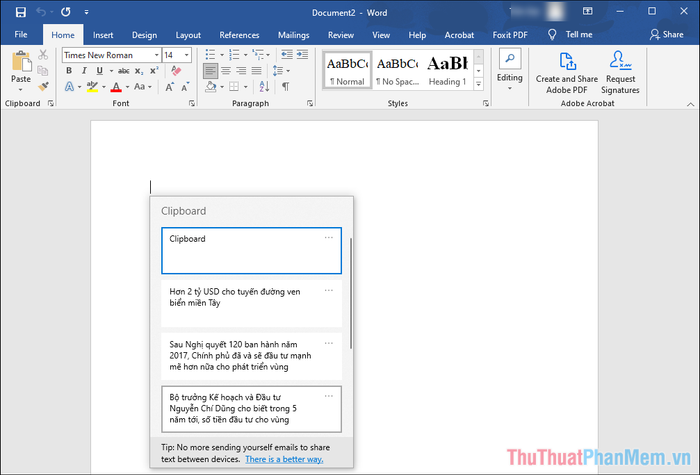Viewport: 700px width, 475px height.
Task: Decrease paragraph indent
Action: point(287,54)
